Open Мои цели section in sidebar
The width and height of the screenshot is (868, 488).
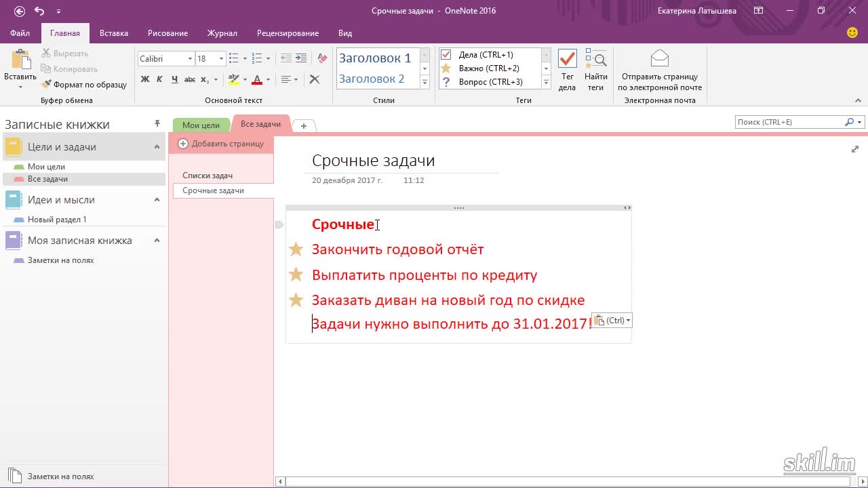click(46, 166)
